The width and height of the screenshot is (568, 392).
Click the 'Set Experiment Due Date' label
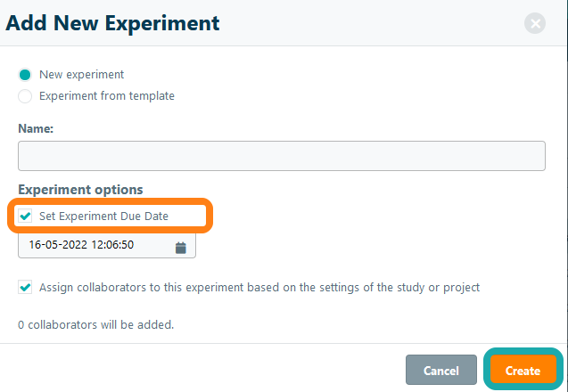(x=103, y=216)
